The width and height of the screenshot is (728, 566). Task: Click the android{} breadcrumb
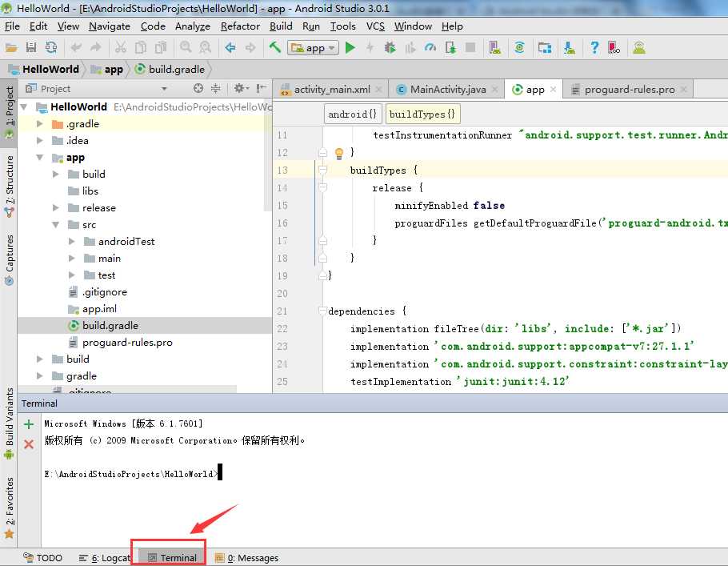tap(352, 114)
